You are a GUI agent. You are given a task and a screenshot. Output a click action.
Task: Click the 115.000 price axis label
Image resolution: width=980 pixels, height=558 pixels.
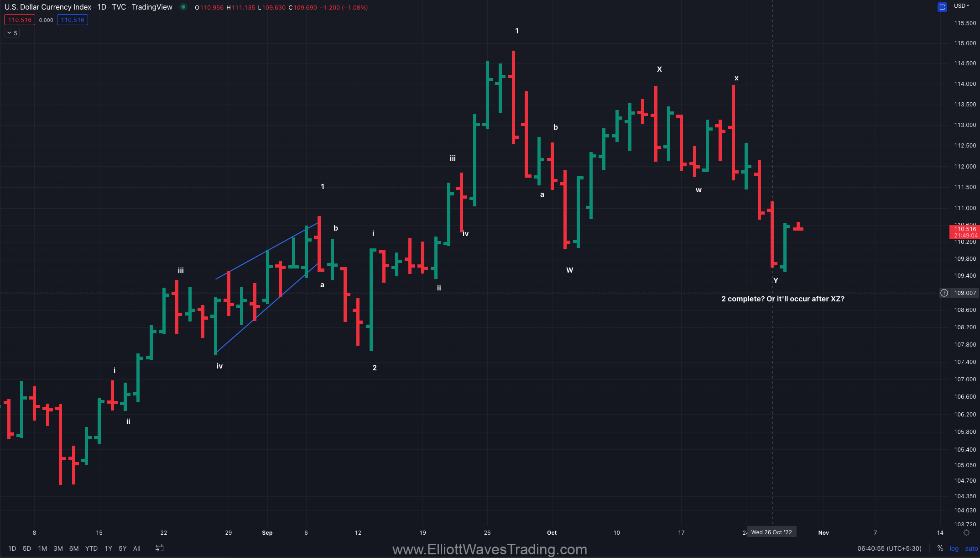point(965,43)
